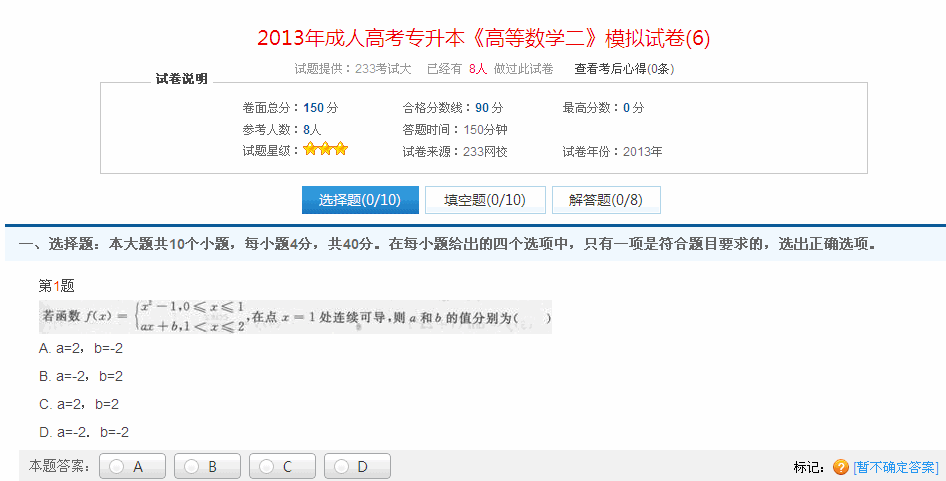Select answer C radio button
The height and width of the screenshot is (481, 946).
tap(282, 467)
